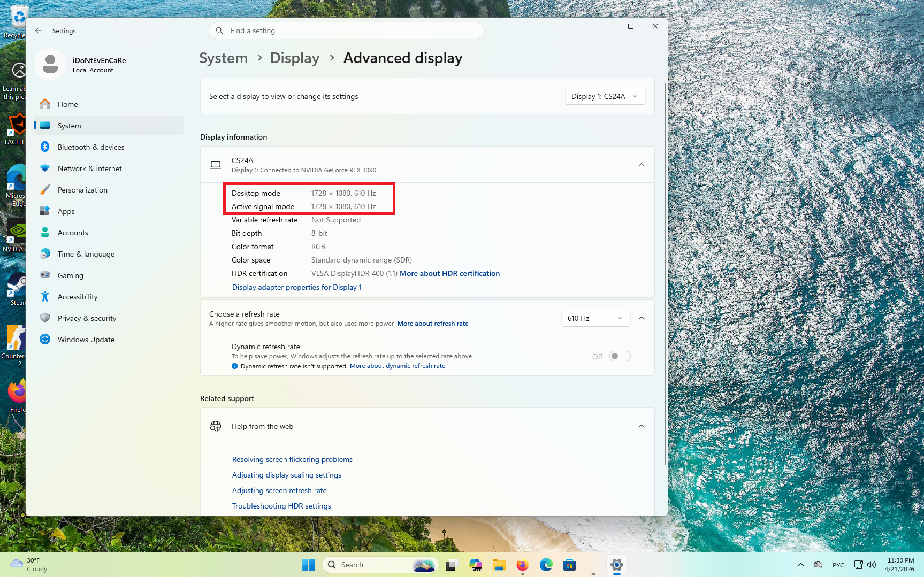924x577 pixels.
Task: Open Adjusting screen refresh rate link
Action: pyautogui.click(x=279, y=490)
